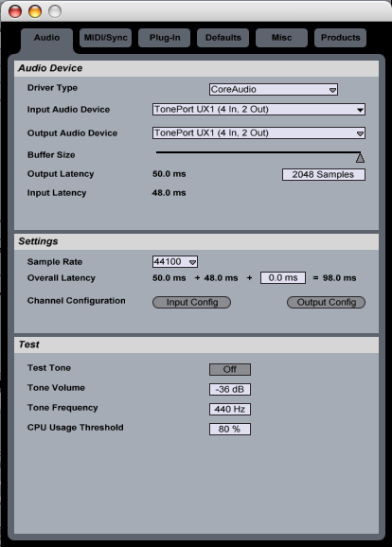Screen dimensions: 392x547
Task: Click the 2048 Samples buffer field
Action: 324,174
